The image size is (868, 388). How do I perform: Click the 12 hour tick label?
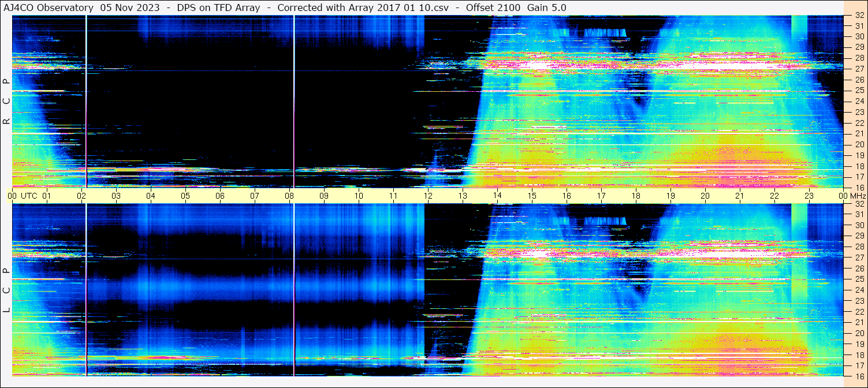(428, 196)
